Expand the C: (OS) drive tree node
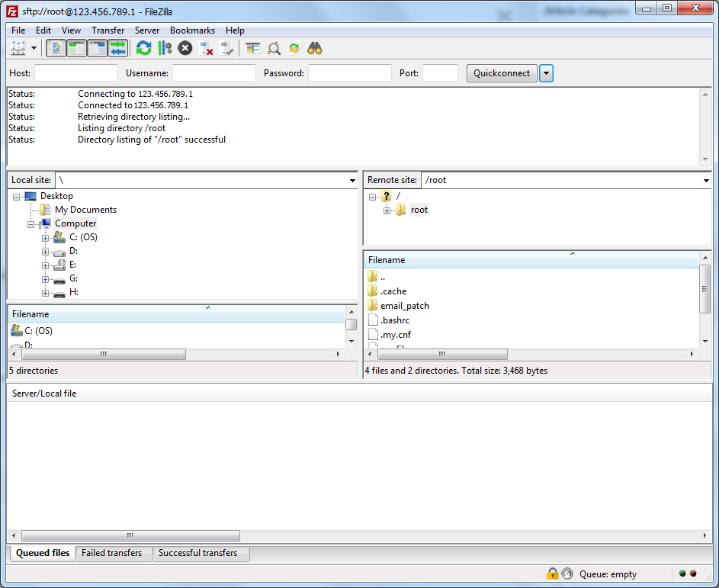 [45, 238]
